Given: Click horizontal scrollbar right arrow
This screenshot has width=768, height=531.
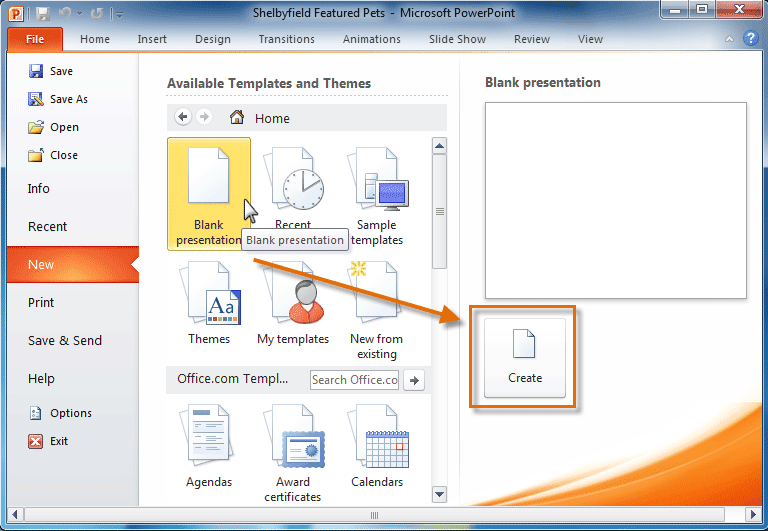Looking at the screenshot, I should point(753,514).
